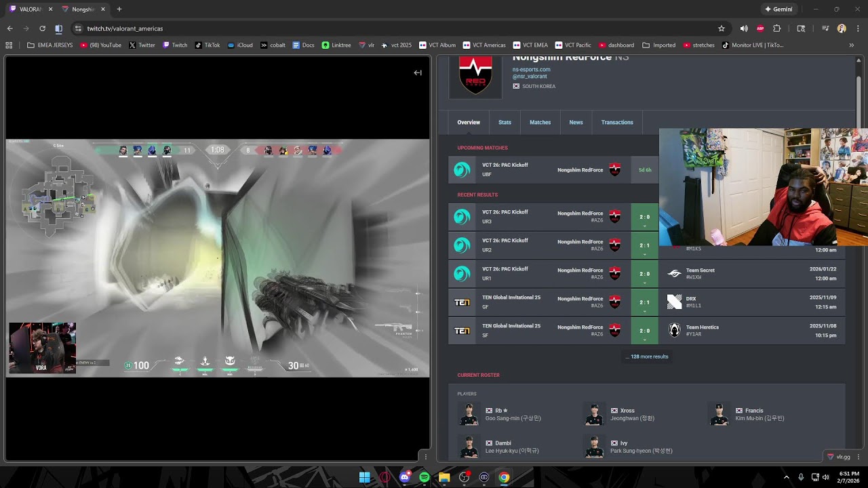Open the taskbar clock and date

point(849,477)
